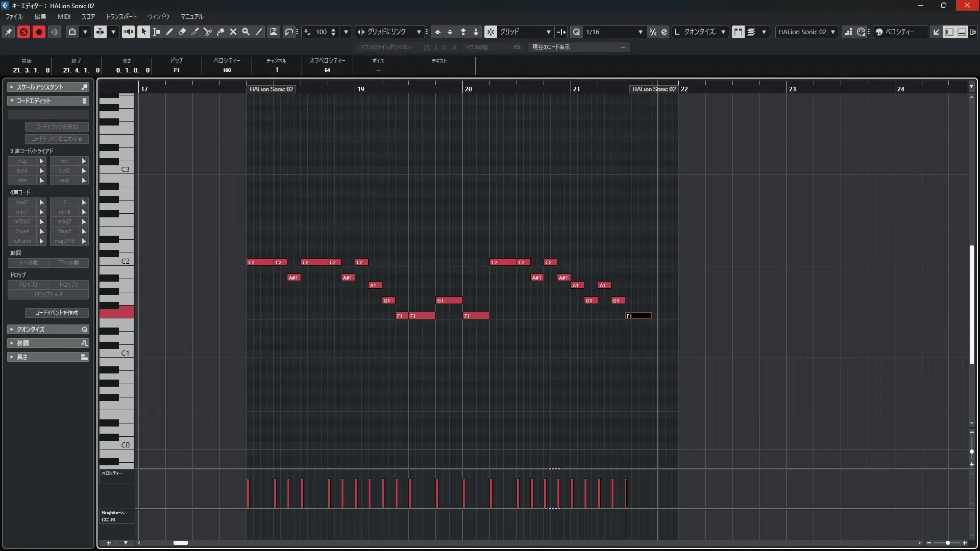Select the Draw pencil tool
The height and width of the screenshot is (551, 980).
[169, 32]
